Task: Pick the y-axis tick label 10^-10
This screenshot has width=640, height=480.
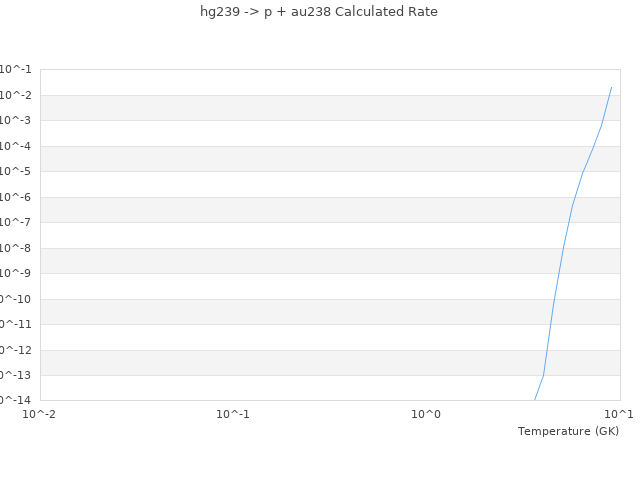Action: pyautogui.click(x=14, y=299)
